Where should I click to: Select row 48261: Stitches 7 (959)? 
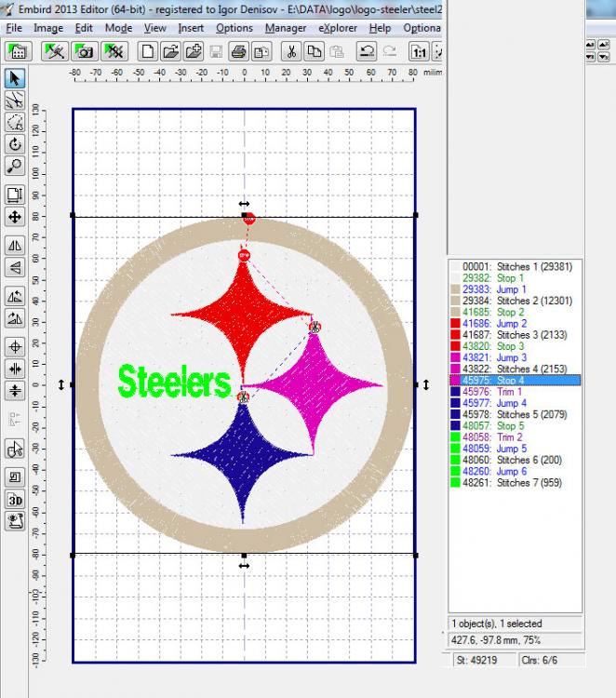click(x=515, y=482)
